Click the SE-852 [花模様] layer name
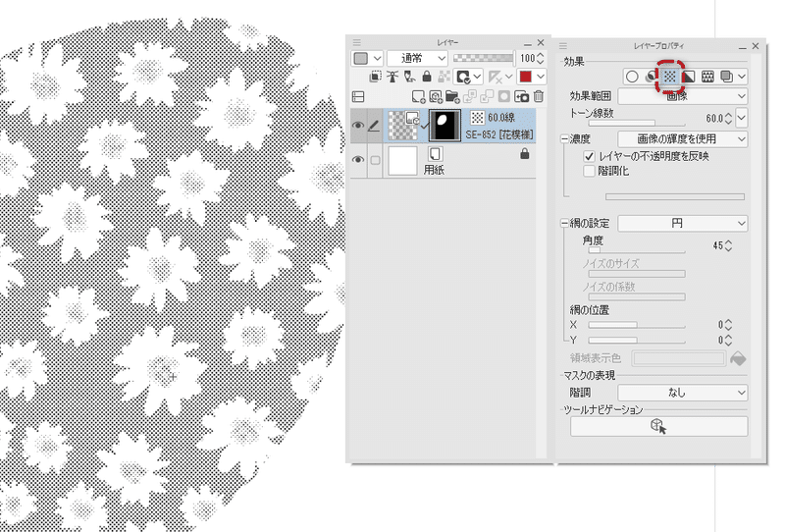Image resolution: width=785 pixels, height=532 pixels. coord(499,134)
